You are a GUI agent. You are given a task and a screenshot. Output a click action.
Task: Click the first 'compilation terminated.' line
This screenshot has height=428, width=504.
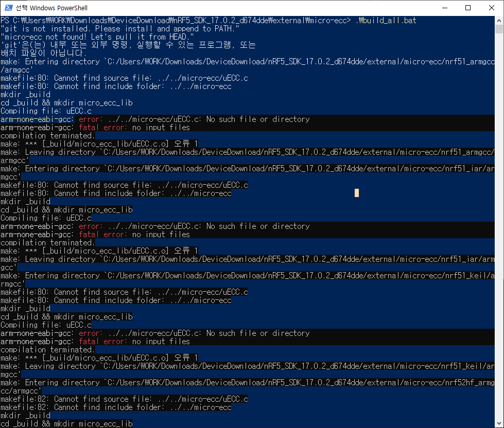(47, 135)
